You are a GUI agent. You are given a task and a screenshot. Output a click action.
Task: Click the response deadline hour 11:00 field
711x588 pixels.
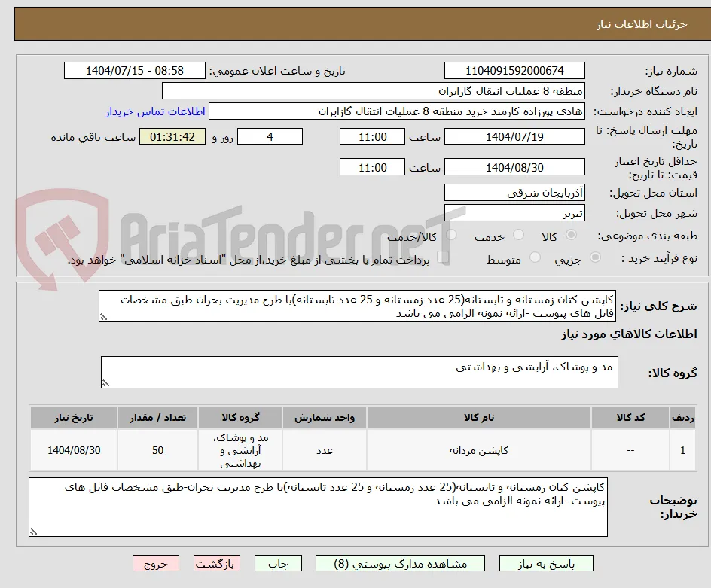click(372, 136)
